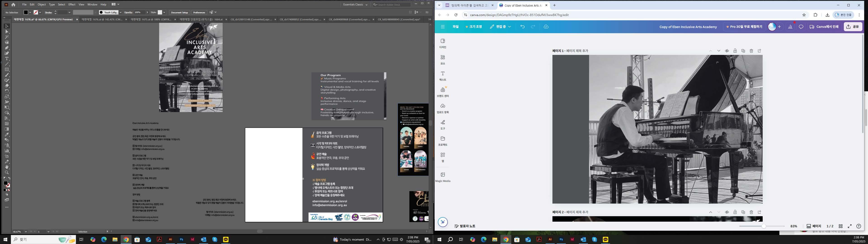Open the comments speech bubble in Canva
868x244 pixels.
point(801,27)
